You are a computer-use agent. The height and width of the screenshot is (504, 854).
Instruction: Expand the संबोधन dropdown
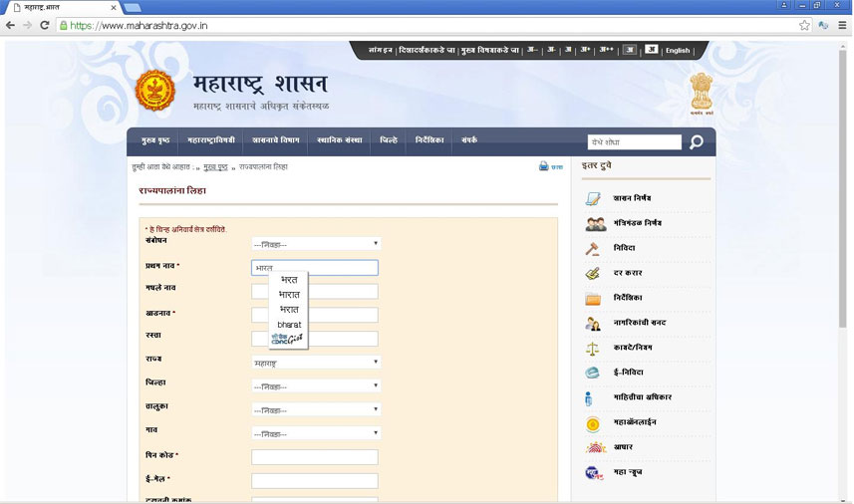tap(316, 244)
